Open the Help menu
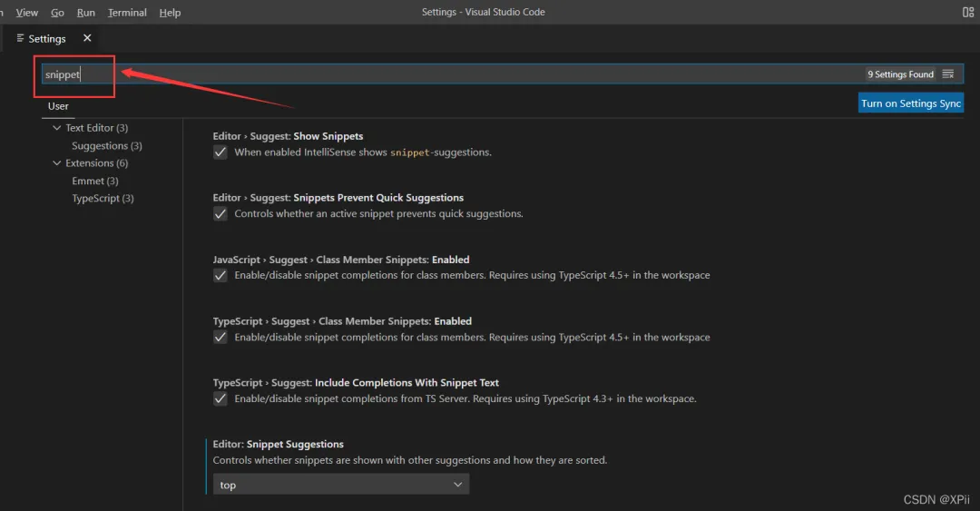The image size is (980, 511). pyautogui.click(x=170, y=13)
